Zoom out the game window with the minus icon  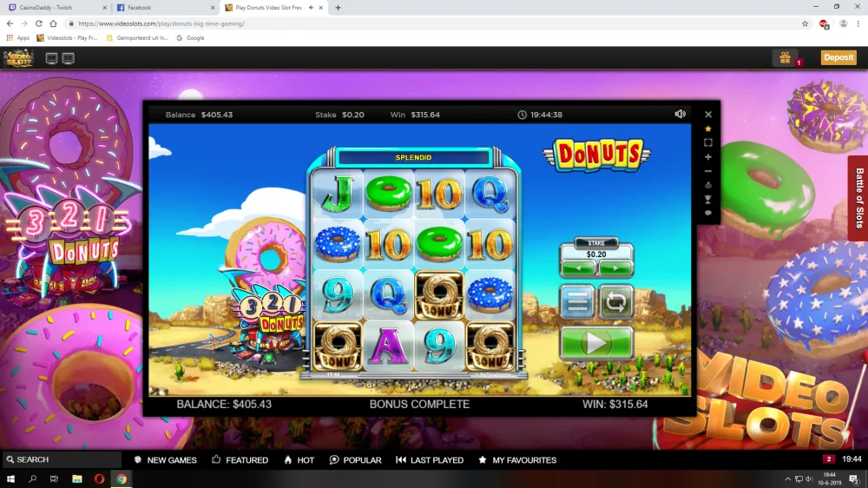(x=708, y=171)
